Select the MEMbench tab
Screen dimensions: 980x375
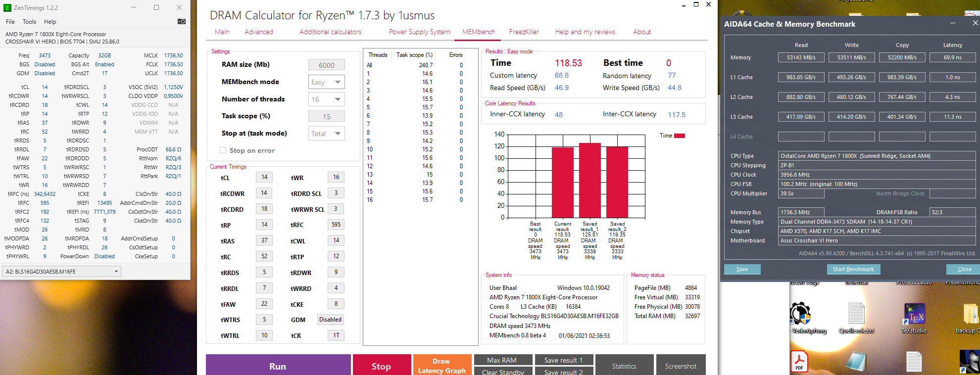click(x=478, y=32)
